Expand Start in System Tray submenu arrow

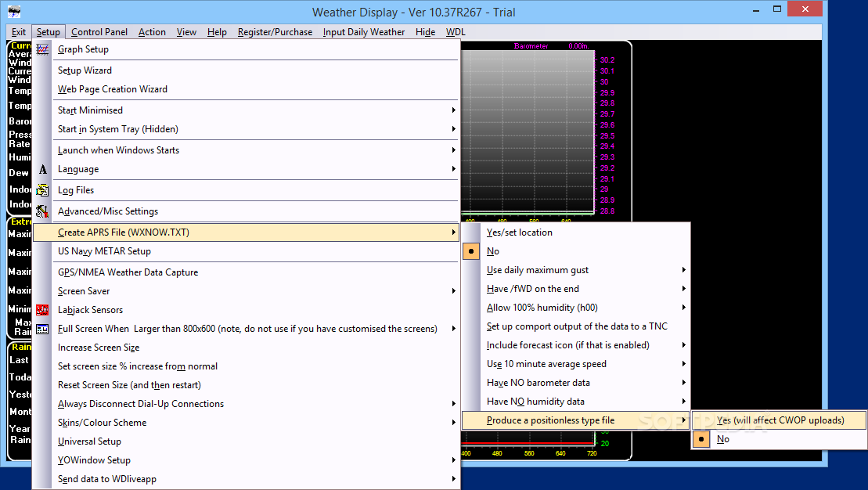[x=453, y=129]
